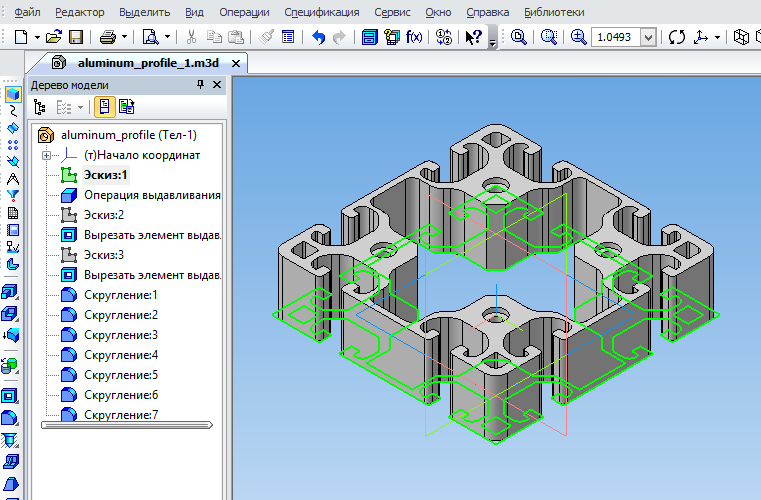This screenshot has height=500, width=761.
Task: Click the Fillet icon in left toolbar
Action: 10,417
